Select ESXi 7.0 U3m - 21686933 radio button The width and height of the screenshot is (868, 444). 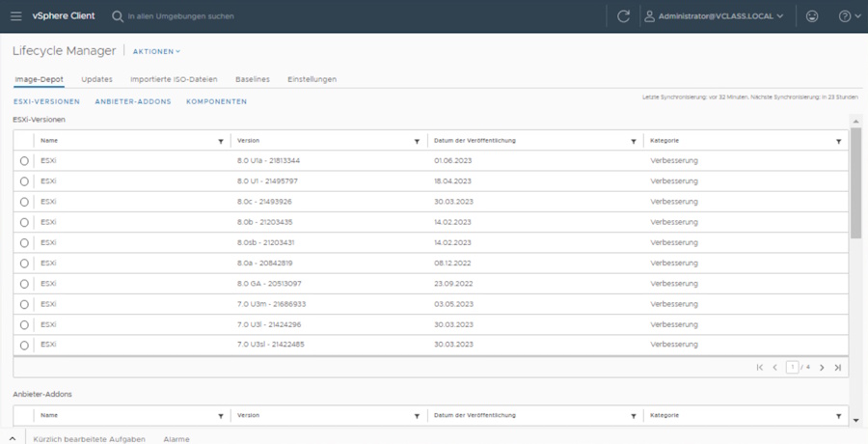click(x=24, y=304)
